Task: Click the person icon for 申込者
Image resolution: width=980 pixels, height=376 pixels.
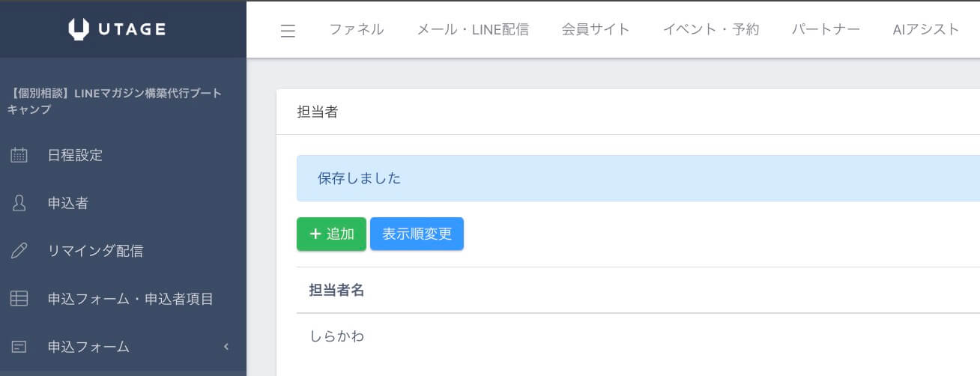Action: click(19, 203)
